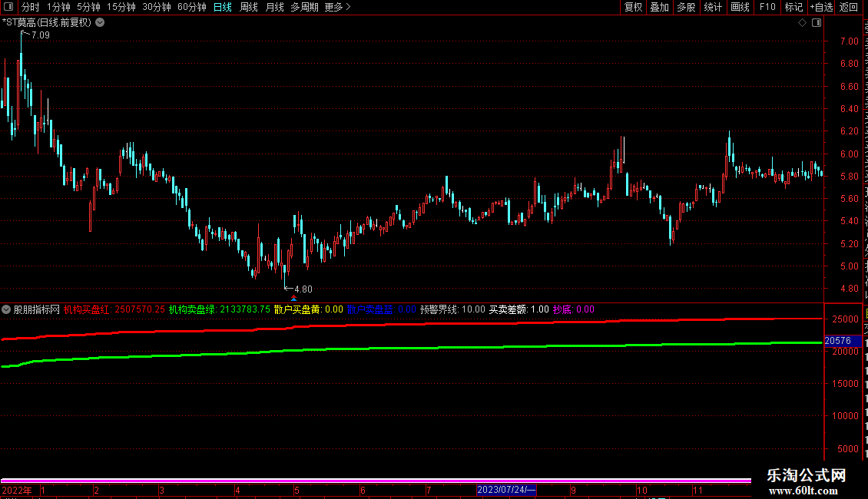Click the 2023/07/24 highlighted date
The width and height of the screenshot is (868, 499).
[x=506, y=490]
